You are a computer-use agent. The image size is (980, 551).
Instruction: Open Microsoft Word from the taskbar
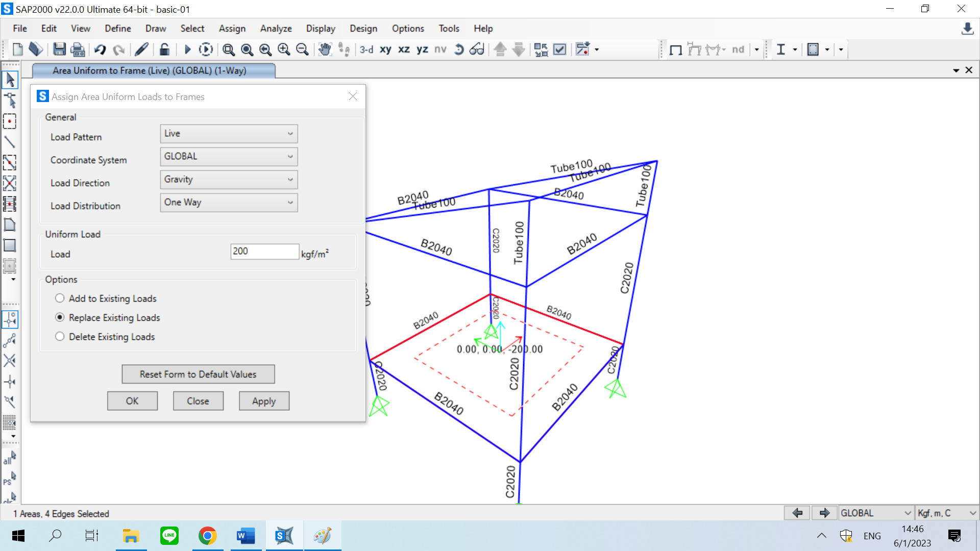[x=246, y=536]
